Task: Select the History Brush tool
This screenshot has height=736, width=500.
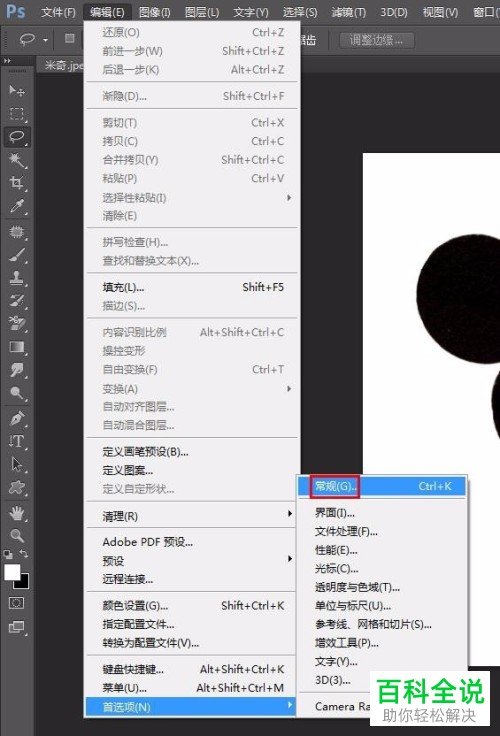Action: (x=17, y=300)
